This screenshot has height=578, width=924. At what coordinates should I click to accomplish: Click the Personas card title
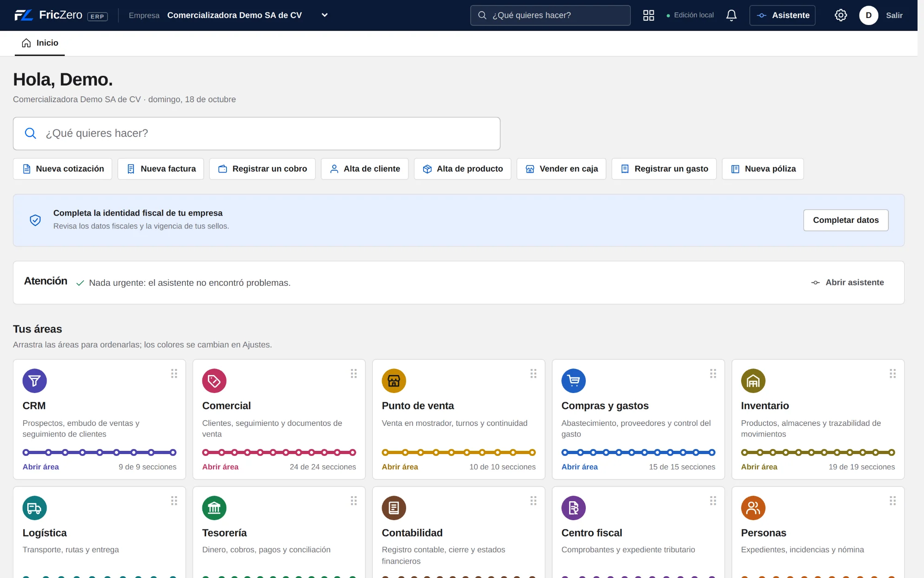[764, 533]
